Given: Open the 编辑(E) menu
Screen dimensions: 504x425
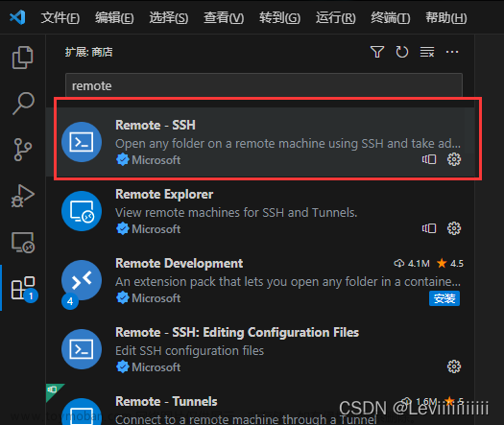Looking at the screenshot, I should tap(114, 17).
